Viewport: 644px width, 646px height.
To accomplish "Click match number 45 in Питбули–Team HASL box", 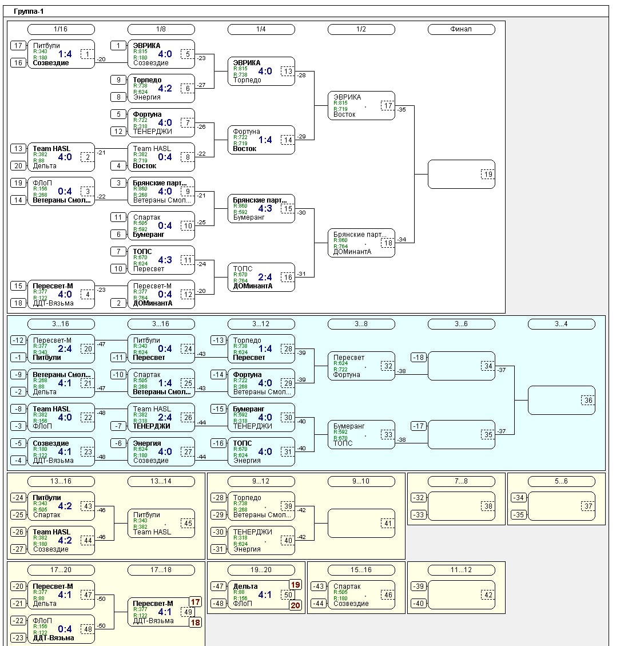I will point(187,524).
